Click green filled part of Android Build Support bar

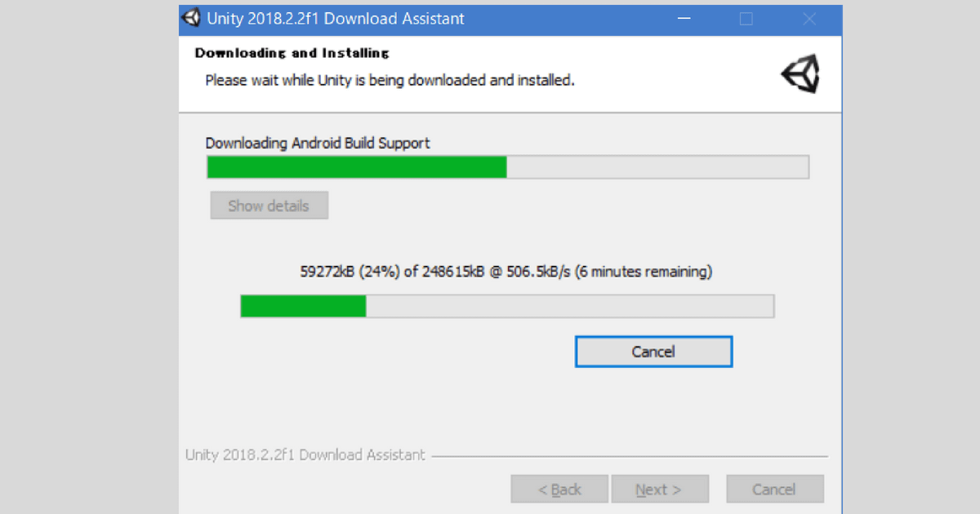357,167
